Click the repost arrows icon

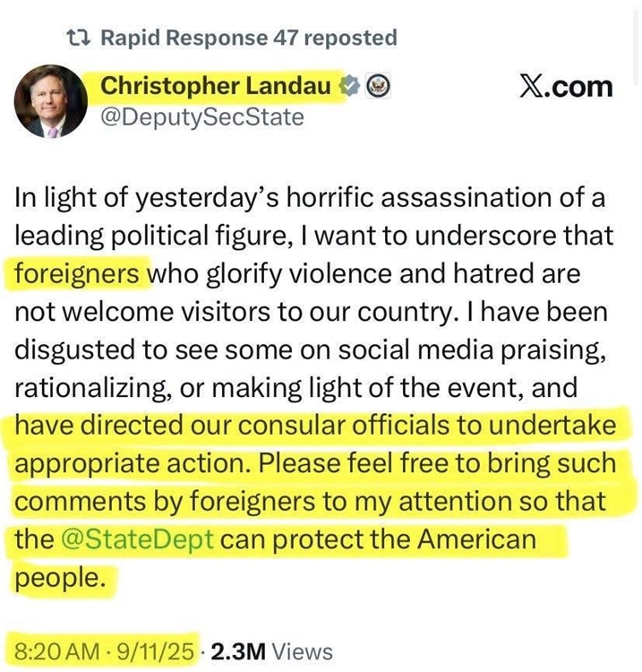(x=80, y=38)
